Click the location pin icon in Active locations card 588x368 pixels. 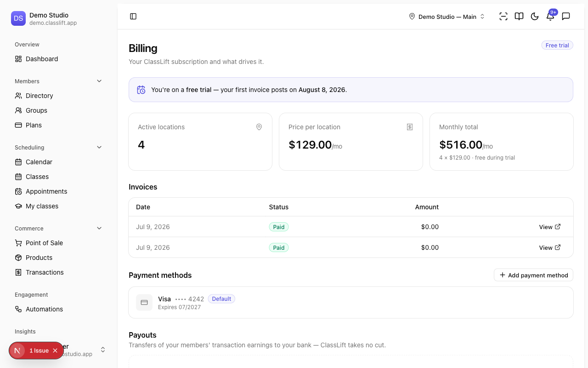pyautogui.click(x=259, y=127)
